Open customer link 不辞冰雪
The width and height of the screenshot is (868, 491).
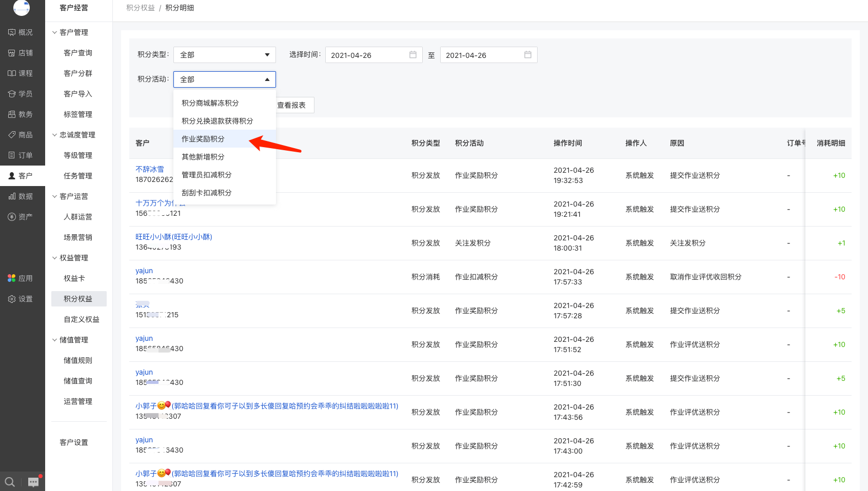coord(150,169)
